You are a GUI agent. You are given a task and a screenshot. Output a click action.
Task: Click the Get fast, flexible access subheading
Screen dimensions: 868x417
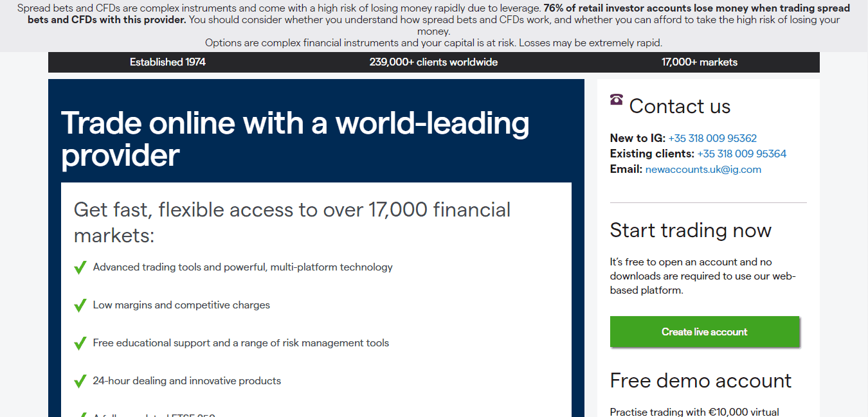coord(292,222)
